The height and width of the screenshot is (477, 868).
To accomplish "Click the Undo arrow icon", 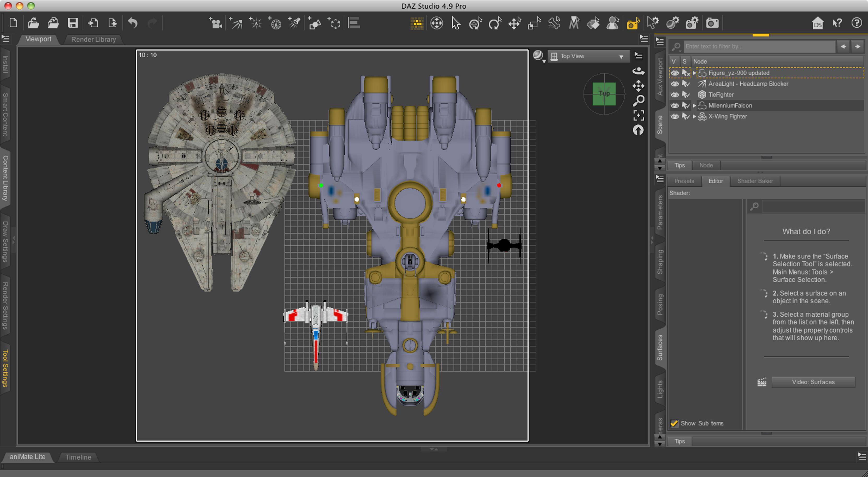I will click(133, 23).
